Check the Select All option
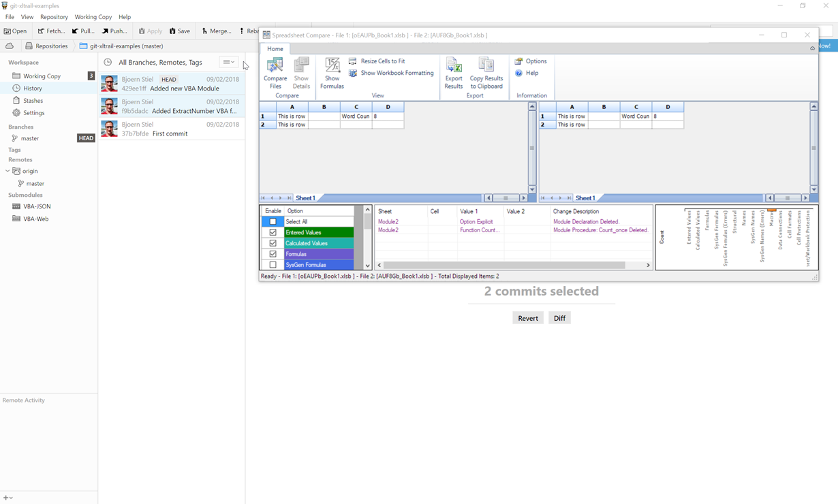Screen dimensions: 838x504 coord(273,221)
